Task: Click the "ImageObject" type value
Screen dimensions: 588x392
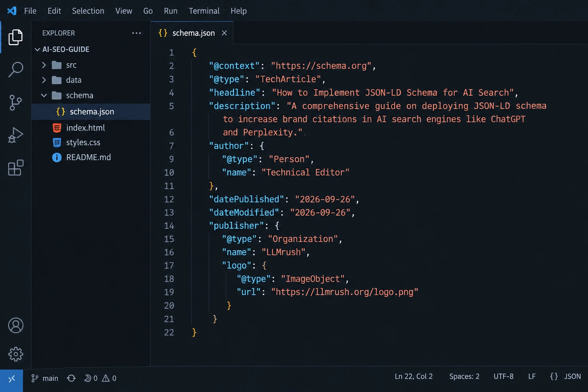Action: [313, 279]
